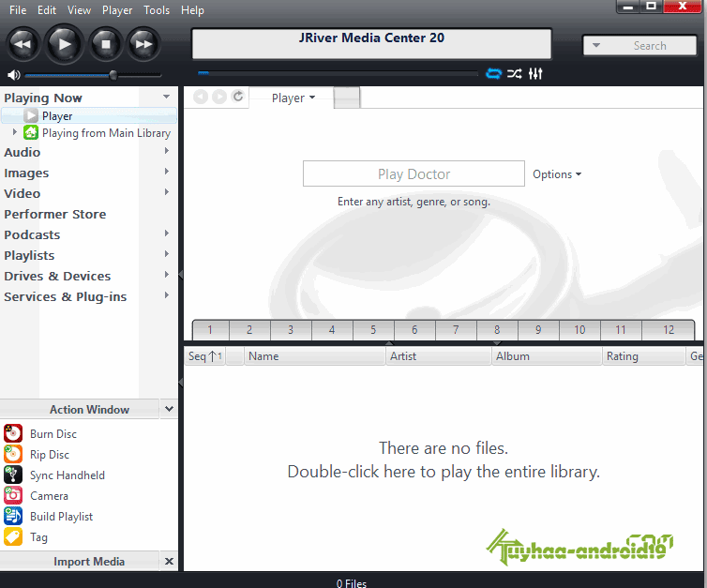
Task: Expand Playing from Main Library tree node
Action: pyautogui.click(x=14, y=132)
